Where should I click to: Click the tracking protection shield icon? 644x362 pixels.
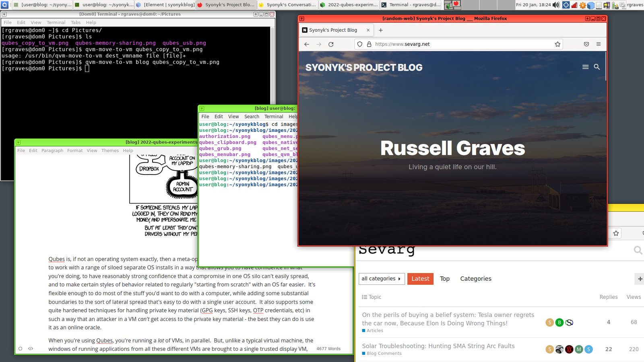pyautogui.click(x=360, y=44)
